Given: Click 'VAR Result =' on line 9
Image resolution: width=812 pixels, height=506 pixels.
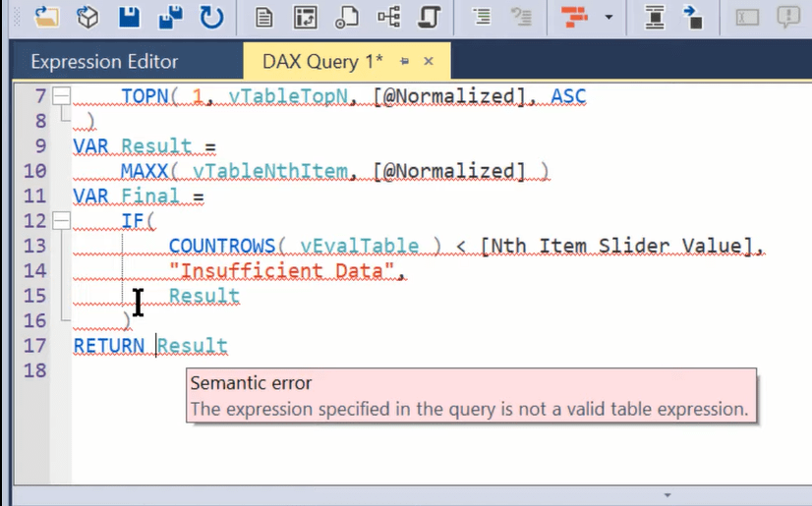Looking at the screenshot, I should 145,146.
